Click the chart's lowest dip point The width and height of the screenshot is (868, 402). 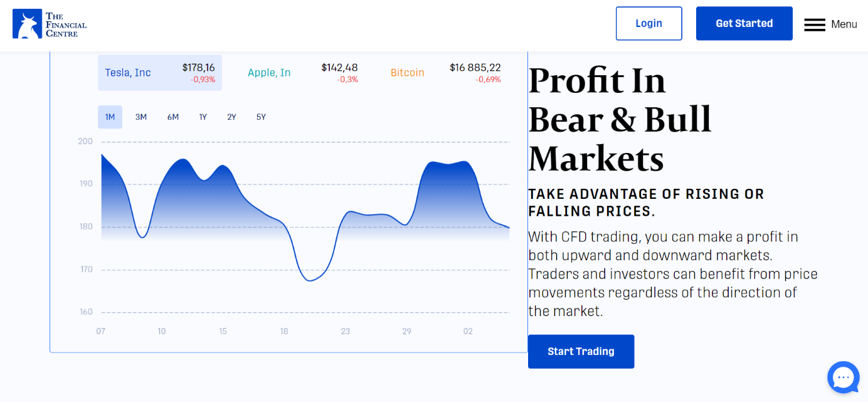(x=310, y=280)
